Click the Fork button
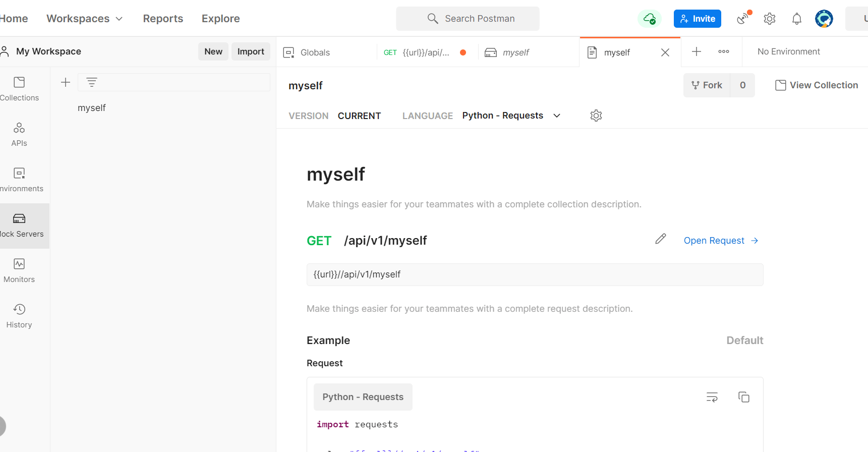 (707, 85)
